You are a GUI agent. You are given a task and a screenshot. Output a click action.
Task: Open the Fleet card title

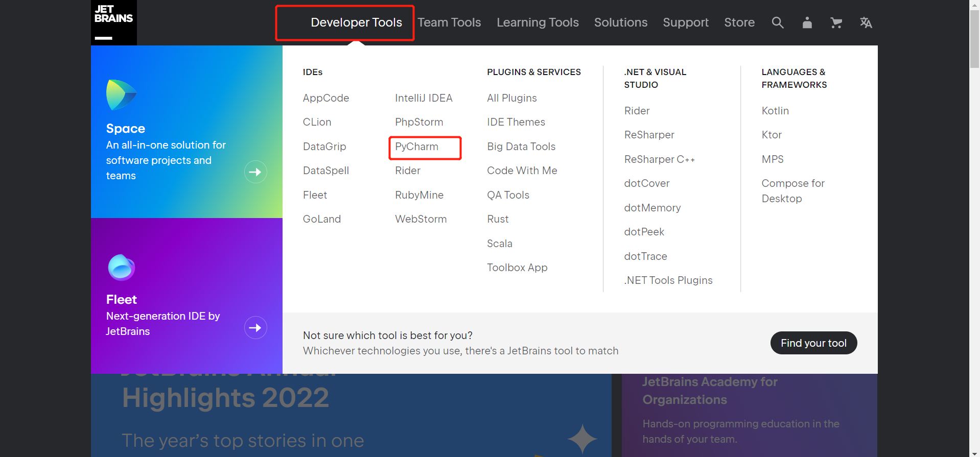[122, 300]
